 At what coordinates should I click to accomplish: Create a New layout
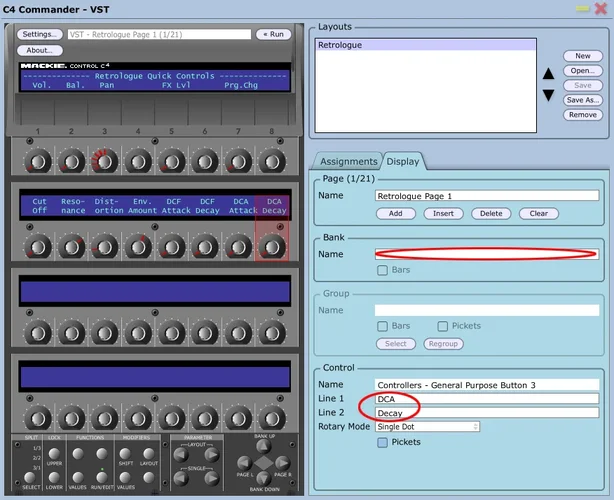point(583,56)
